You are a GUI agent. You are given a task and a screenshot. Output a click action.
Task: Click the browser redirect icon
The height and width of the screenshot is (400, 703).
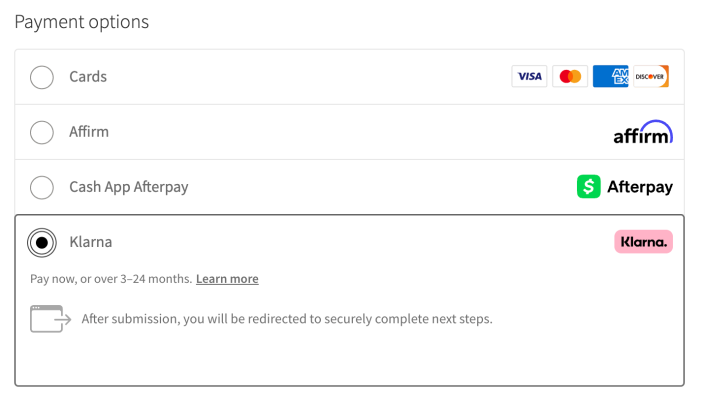coord(50,319)
